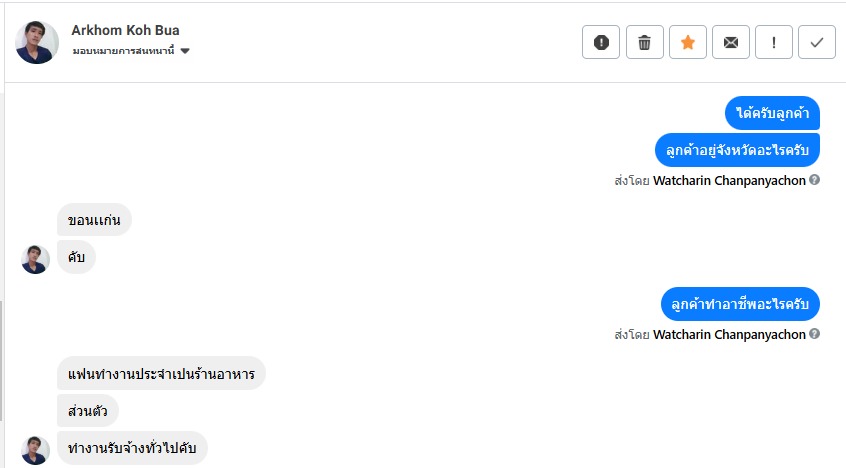This screenshot has height=468, width=846.
Task: Click the small avatar beside the "คับ" message
Action: [x=35, y=259]
